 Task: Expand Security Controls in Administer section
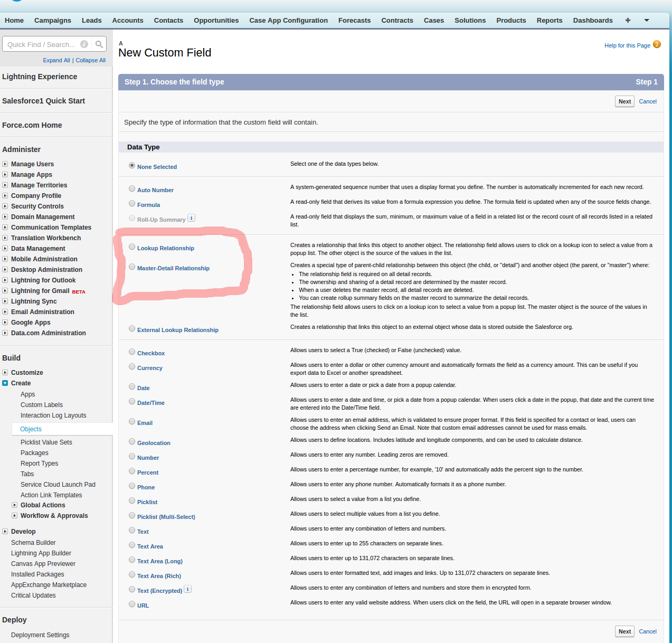pos(5,206)
